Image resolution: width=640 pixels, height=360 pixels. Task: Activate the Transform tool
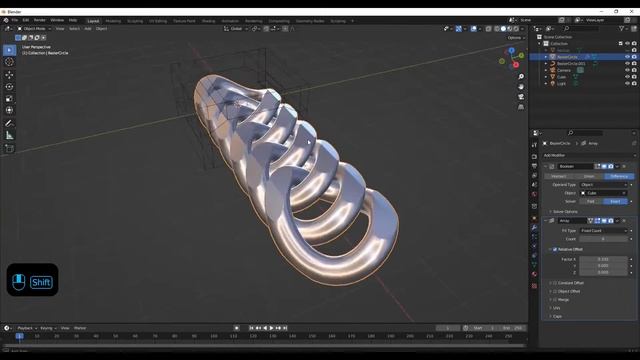point(9,110)
